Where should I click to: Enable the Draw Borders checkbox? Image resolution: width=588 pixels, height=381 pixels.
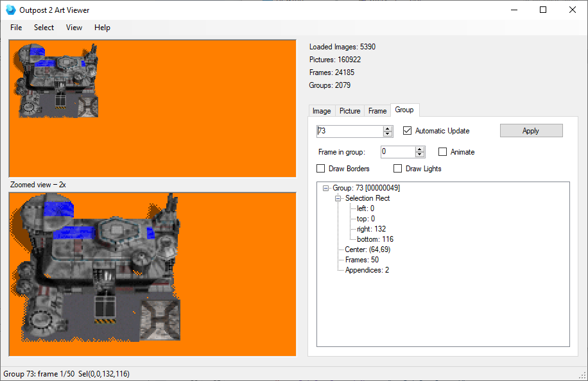pos(320,169)
